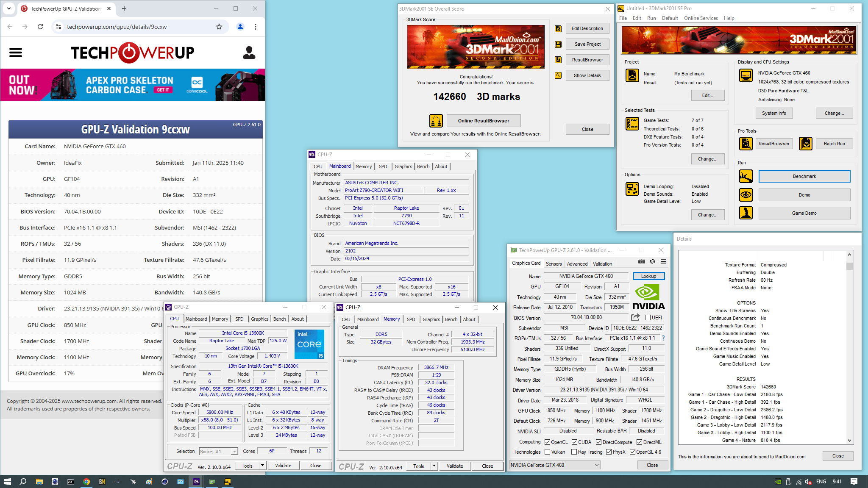Viewport: 868px width, 488px height.
Task: Click the System Info button
Action: coord(774,113)
